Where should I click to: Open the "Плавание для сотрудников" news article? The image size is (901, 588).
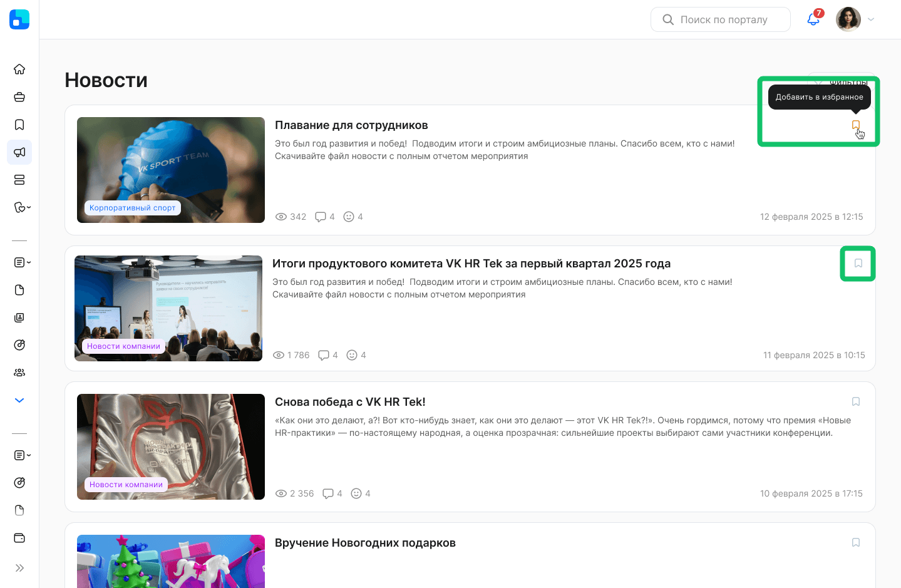tap(351, 125)
